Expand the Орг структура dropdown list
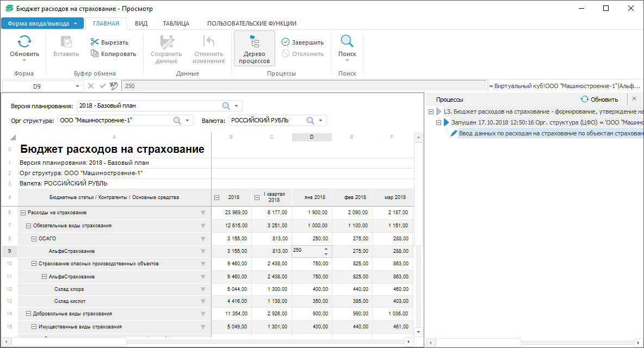This screenshot has width=644, height=348. point(188,121)
